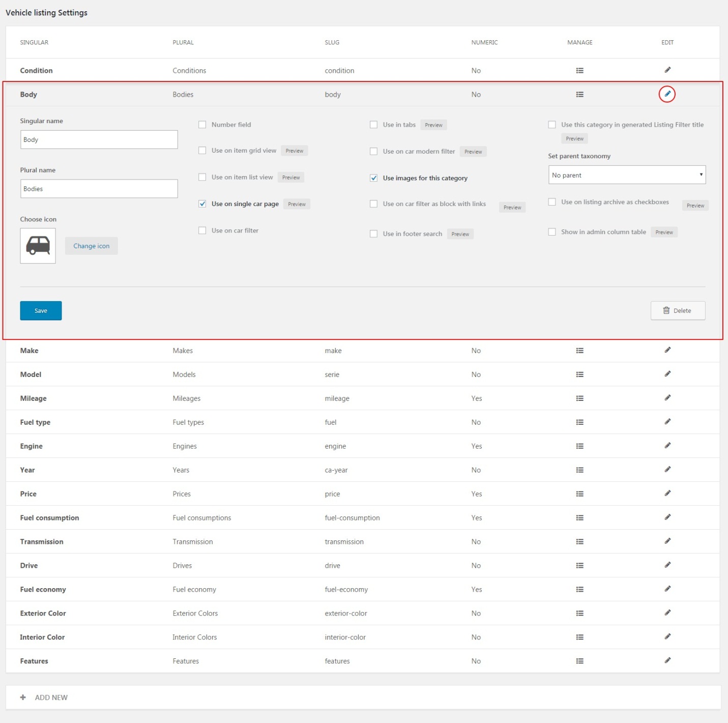Screen dimensions: 728x723
Task: Click into the Singular name text field
Action: pos(99,140)
